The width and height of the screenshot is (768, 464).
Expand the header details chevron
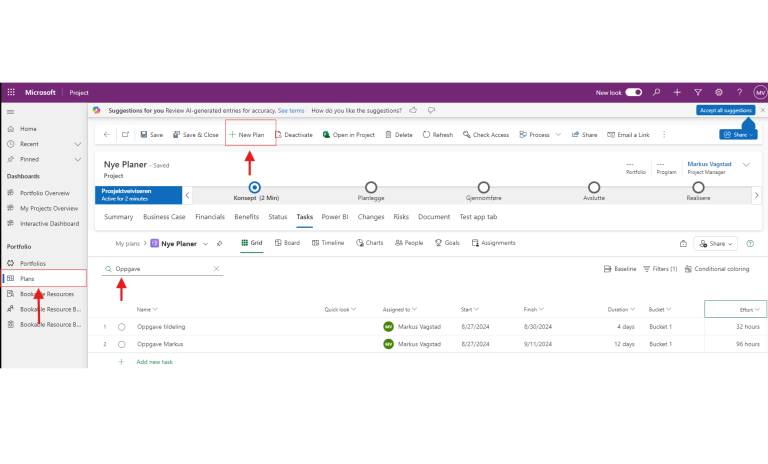click(746, 165)
